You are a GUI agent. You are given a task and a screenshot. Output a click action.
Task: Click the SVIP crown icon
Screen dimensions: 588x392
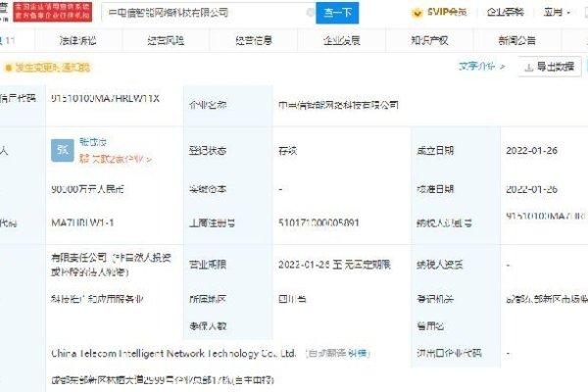(416, 13)
